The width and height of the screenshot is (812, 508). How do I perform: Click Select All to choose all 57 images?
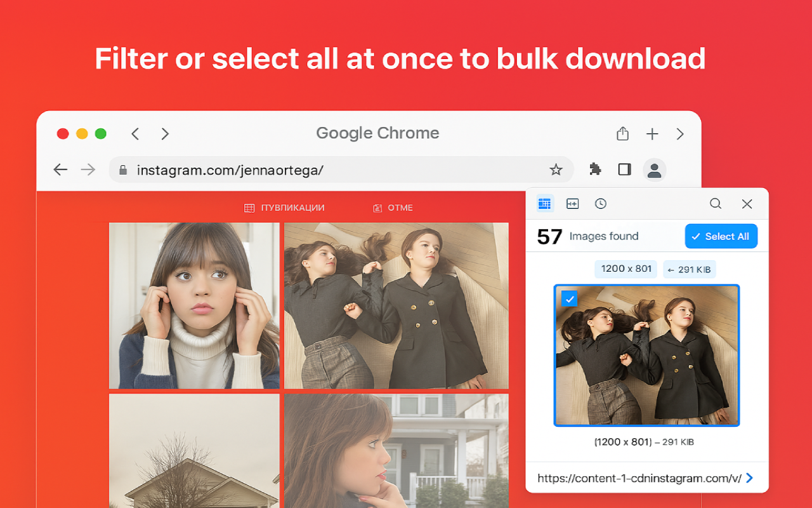coord(721,236)
